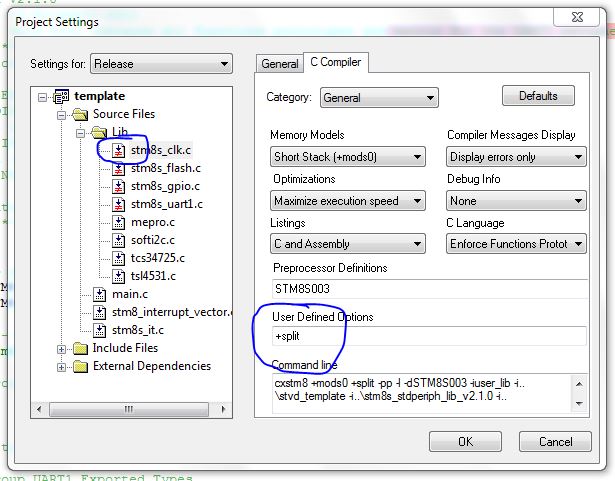Click the User Defined Options field
The width and height of the screenshot is (615, 481).
[x=429, y=336]
